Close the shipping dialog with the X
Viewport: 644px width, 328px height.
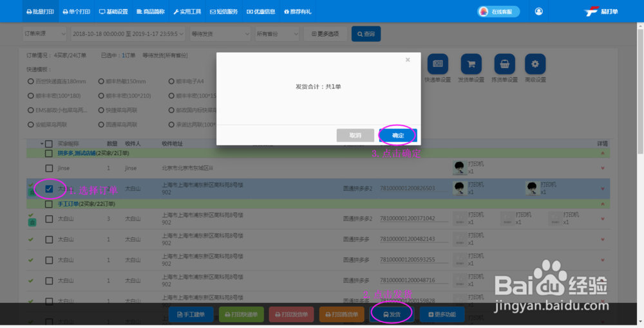click(x=408, y=60)
